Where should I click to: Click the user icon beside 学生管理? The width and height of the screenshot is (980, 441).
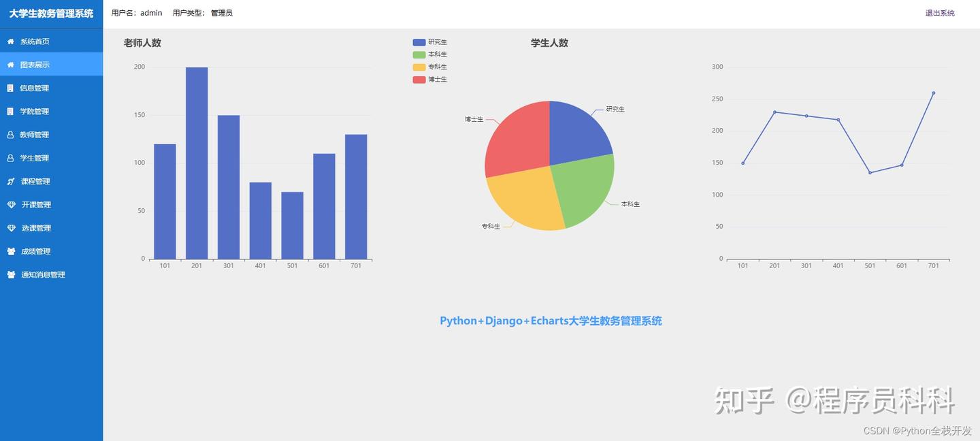pos(10,158)
